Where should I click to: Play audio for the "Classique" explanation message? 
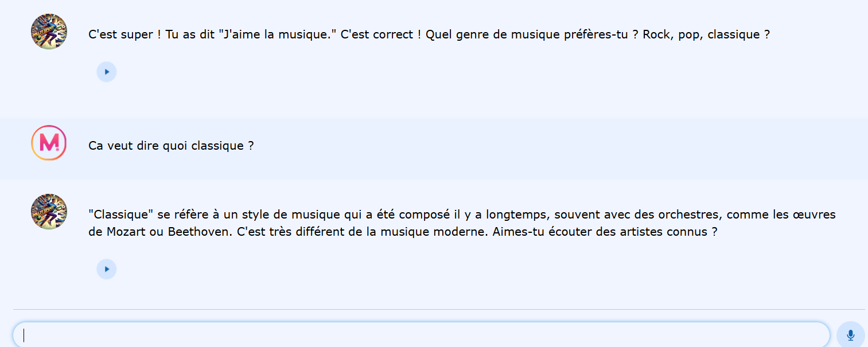point(107,269)
